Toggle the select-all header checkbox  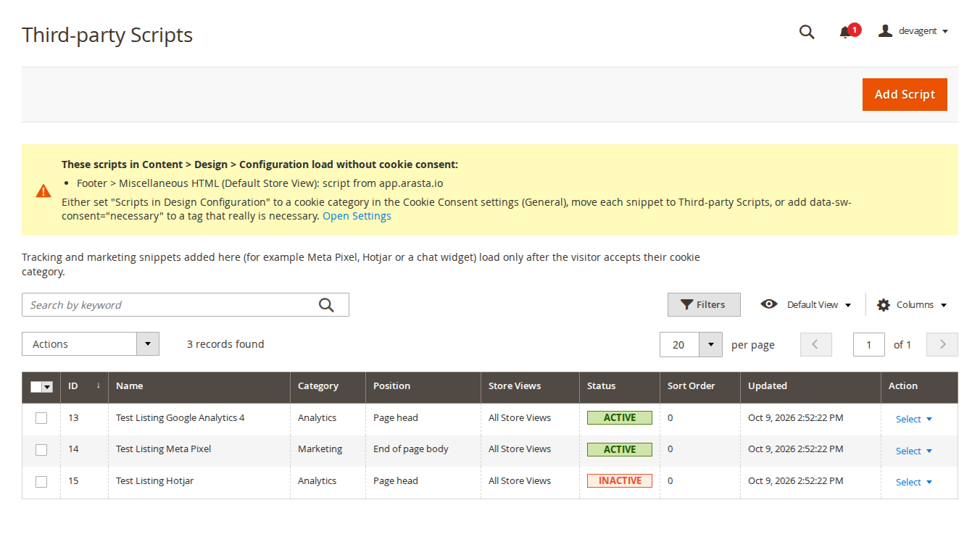36,387
